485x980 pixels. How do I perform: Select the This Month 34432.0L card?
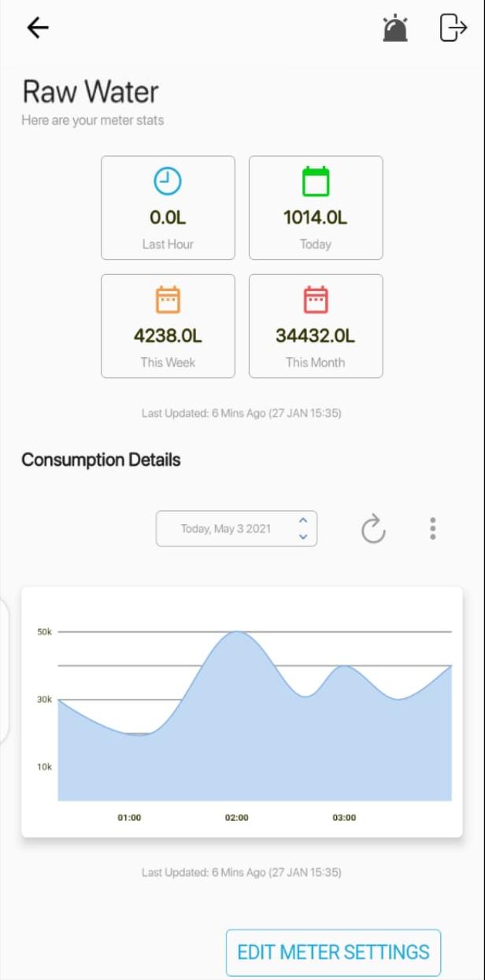pyautogui.click(x=316, y=326)
